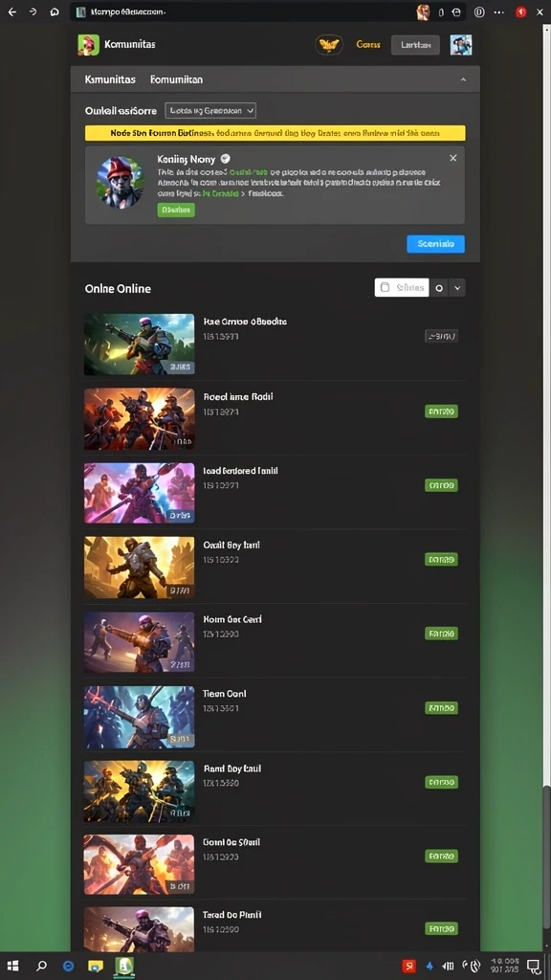Click the gray button in the top list row

tap(441, 336)
